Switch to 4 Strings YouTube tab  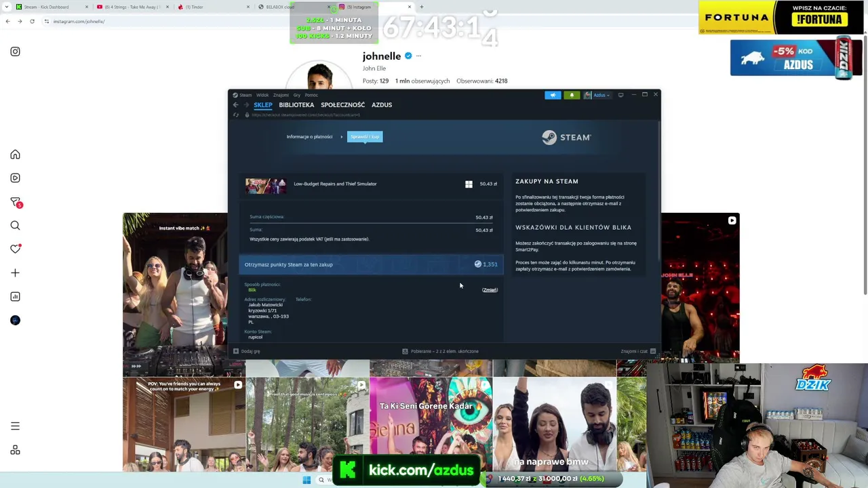click(133, 7)
